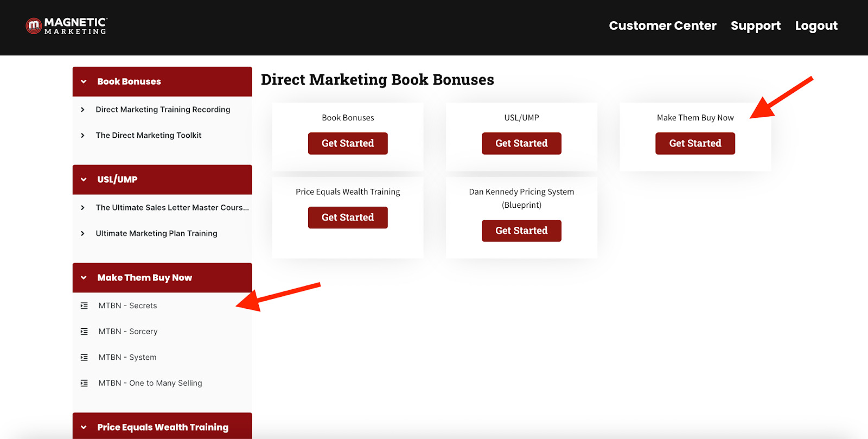Click the Magnetic Marketing logo

(67, 26)
